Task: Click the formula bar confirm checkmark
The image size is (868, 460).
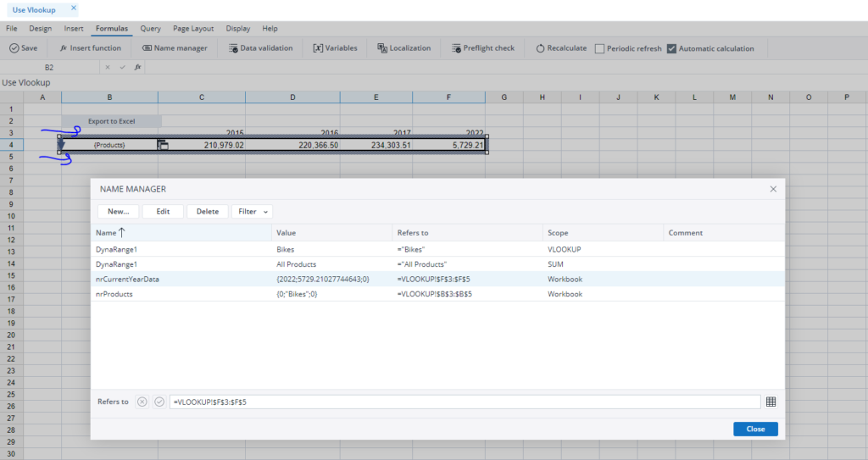Action: (122, 67)
